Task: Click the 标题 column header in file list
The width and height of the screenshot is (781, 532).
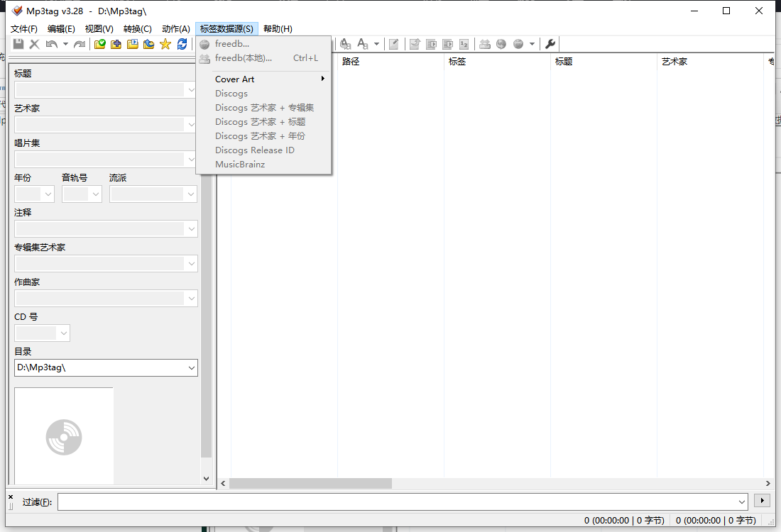Action: 603,61
